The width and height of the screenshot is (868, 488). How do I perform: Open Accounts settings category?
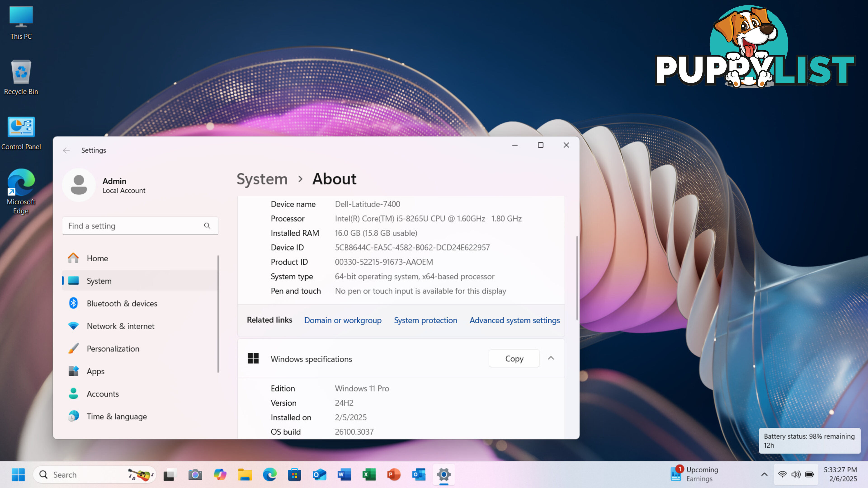point(140,394)
